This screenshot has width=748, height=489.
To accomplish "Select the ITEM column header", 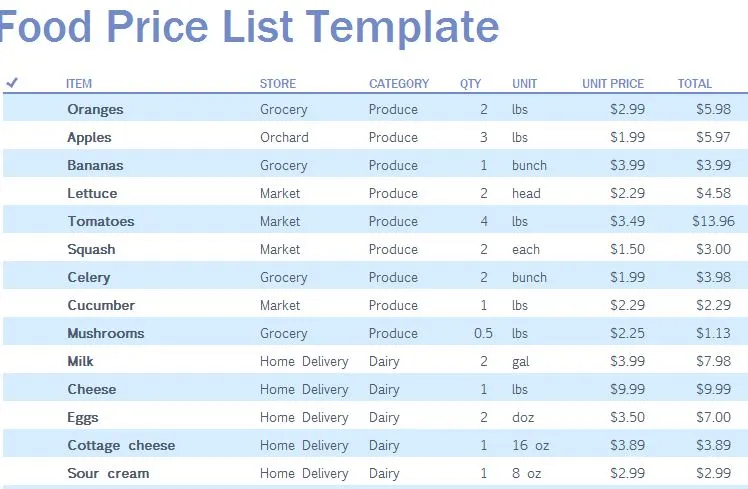I will point(79,84).
